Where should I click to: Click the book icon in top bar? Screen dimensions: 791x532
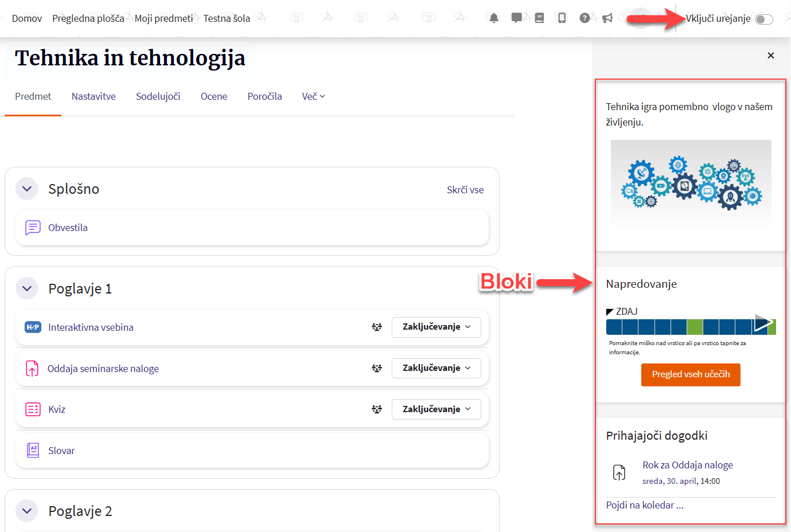coord(539,18)
